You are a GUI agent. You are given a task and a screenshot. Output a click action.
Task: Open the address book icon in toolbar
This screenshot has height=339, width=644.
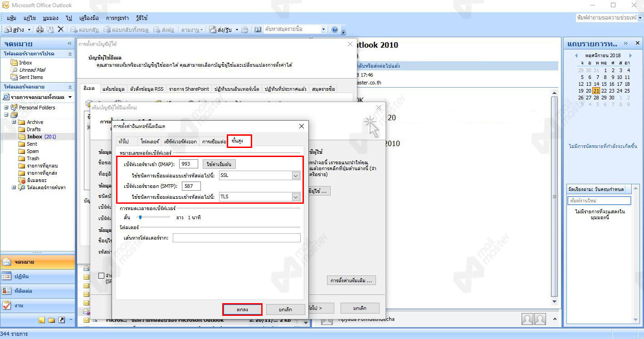(x=258, y=29)
